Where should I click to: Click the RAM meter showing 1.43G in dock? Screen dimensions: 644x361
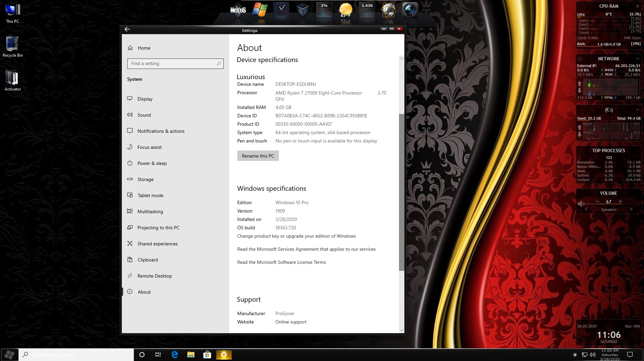[x=367, y=10]
